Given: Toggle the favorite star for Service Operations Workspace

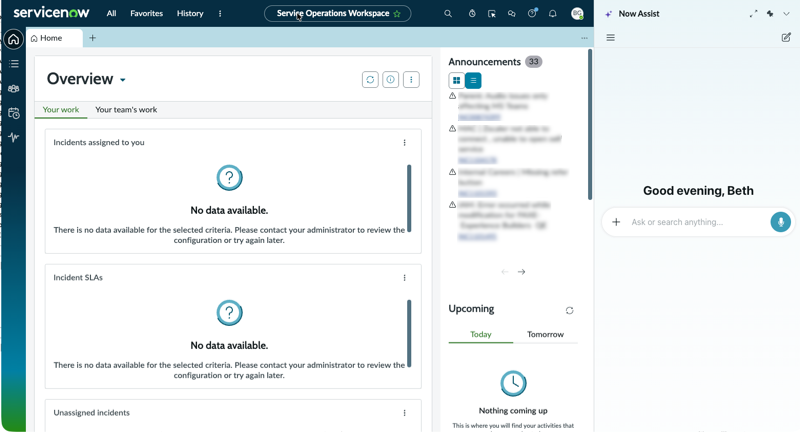Looking at the screenshot, I should coord(397,14).
